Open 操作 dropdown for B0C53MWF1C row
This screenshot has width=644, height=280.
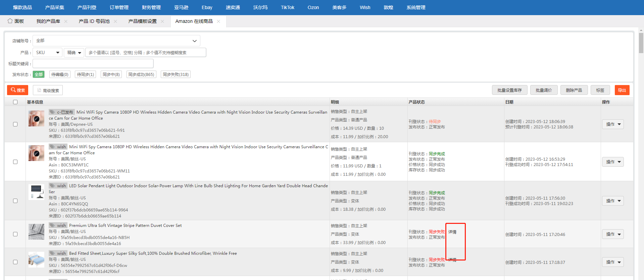[x=613, y=162]
